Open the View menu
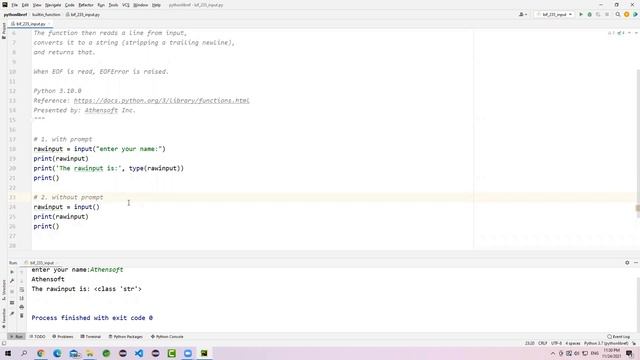This screenshot has width=640, height=360. coord(37,5)
